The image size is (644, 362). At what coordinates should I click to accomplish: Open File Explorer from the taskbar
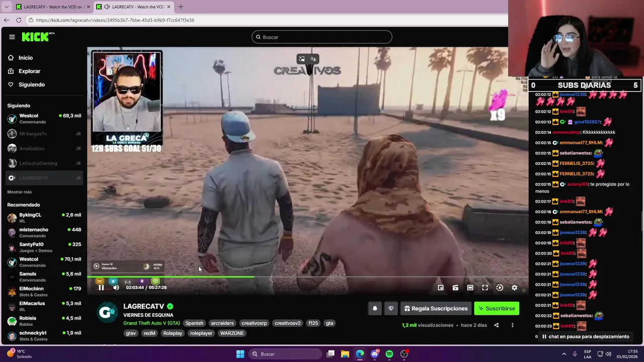pyautogui.click(x=345, y=354)
